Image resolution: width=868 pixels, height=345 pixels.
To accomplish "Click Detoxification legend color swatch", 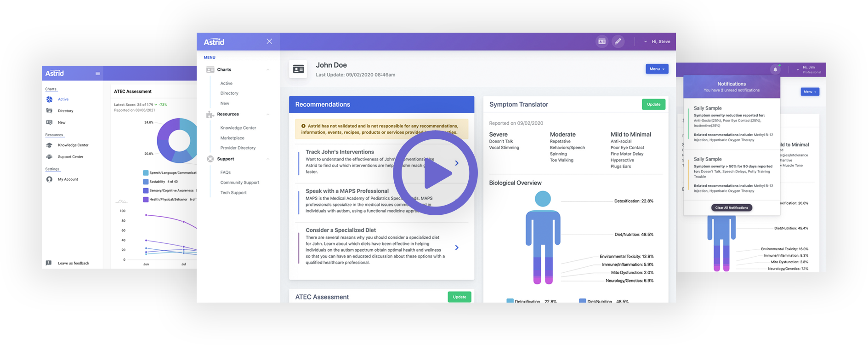I will click(510, 301).
